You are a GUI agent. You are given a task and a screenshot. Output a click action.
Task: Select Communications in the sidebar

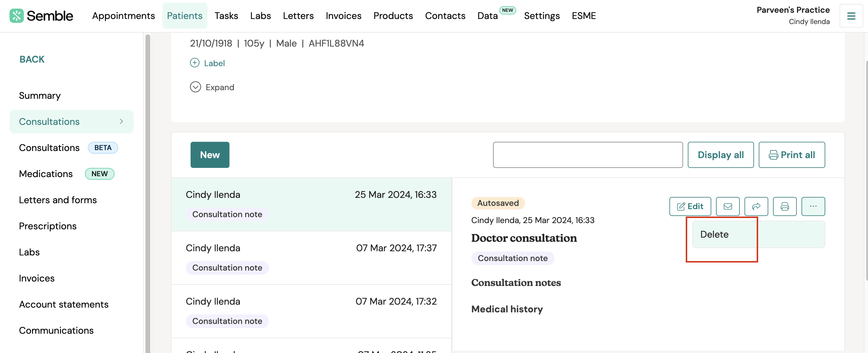56,330
